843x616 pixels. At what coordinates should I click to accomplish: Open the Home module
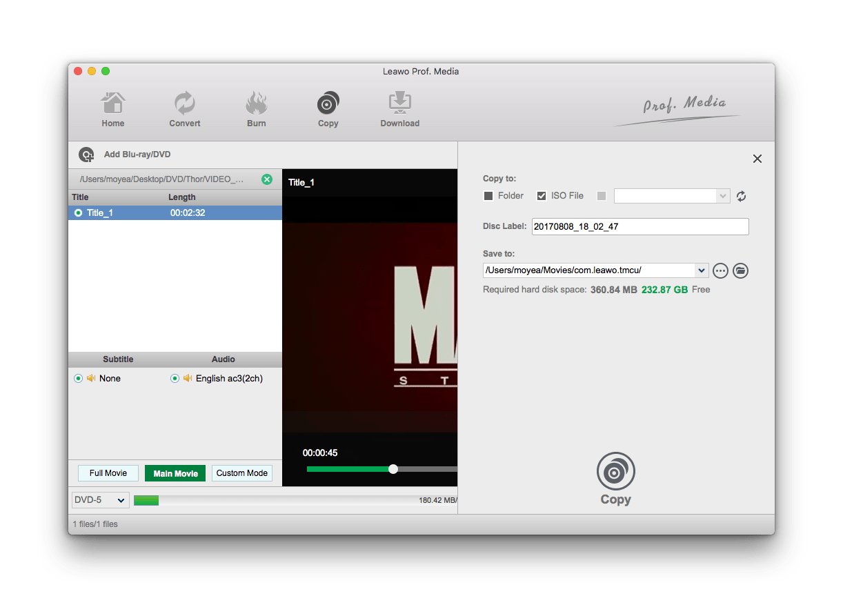pyautogui.click(x=113, y=110)
